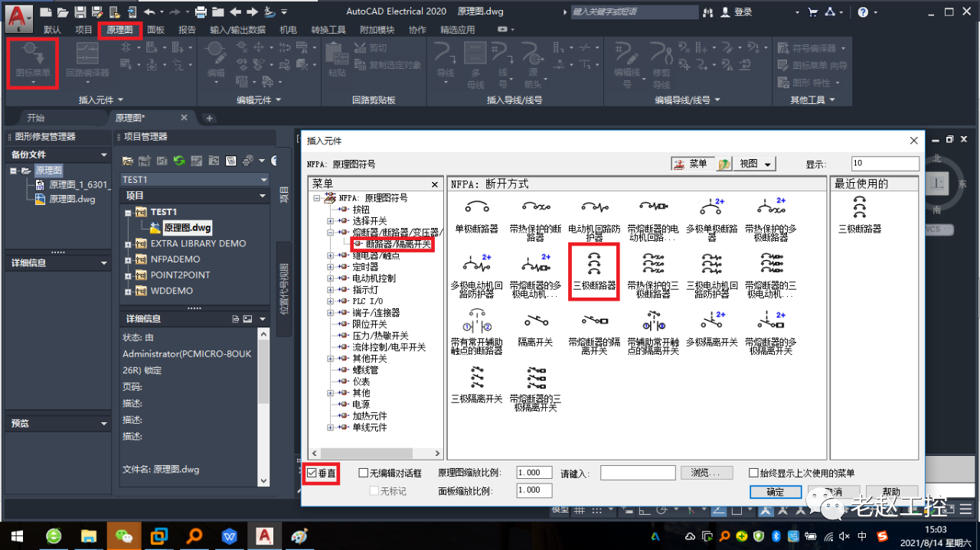Pick the 带热保护的多极断路器 symbol
The image size is (980, 550).
tap(771, 218)
